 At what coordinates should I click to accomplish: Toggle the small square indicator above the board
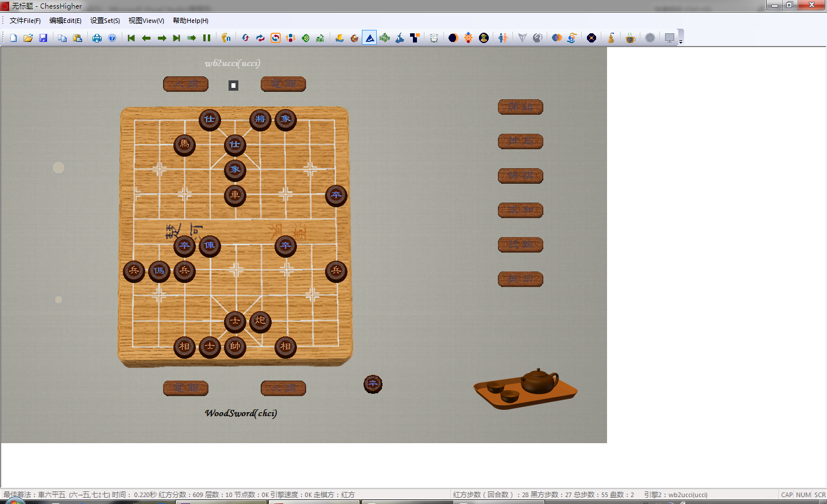[x=233, y=86]
